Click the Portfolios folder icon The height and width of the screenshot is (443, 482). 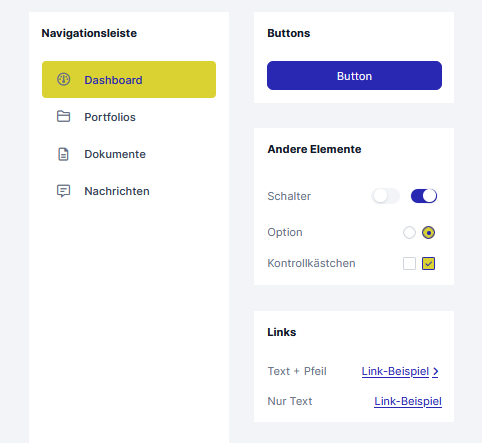click(63, 117)
